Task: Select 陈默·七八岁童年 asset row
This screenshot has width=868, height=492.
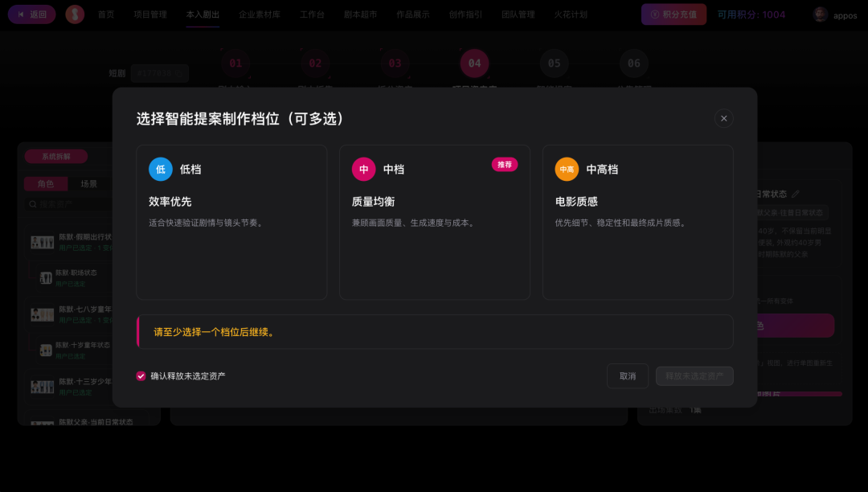Action: [x=69, y=314]
